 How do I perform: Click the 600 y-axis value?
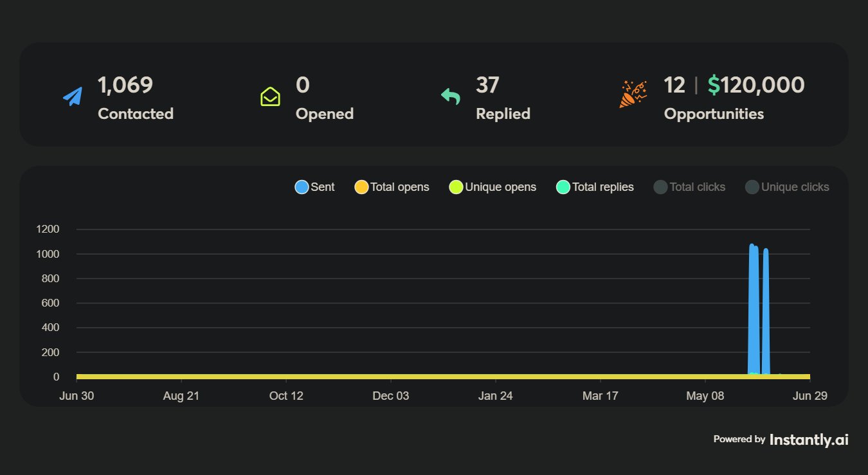pyautogui.click(x=51, y=303)
